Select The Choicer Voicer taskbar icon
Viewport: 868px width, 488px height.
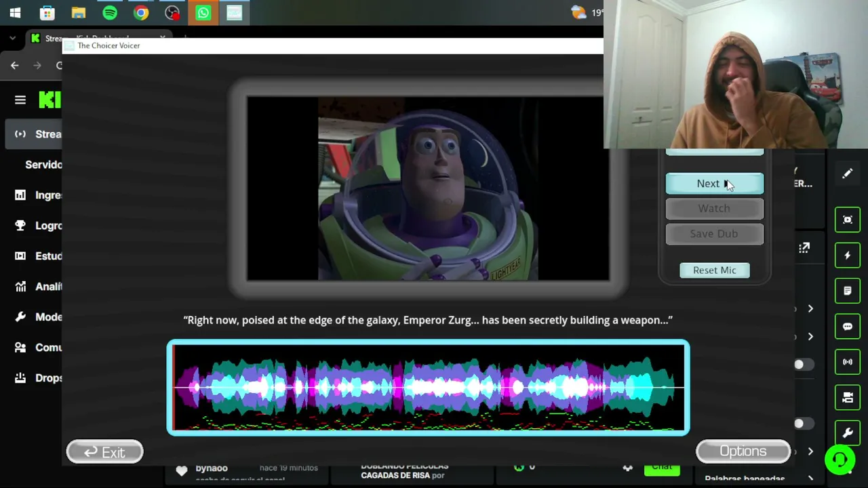tap(234, 13)
